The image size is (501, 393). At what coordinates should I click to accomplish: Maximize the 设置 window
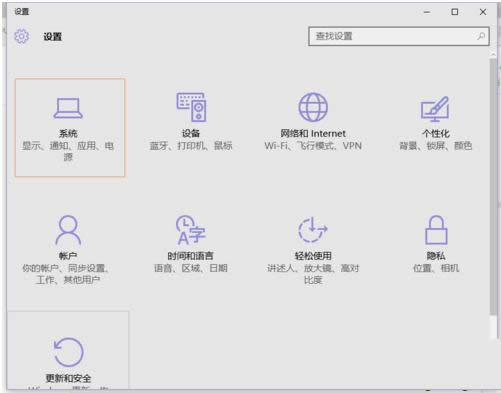point(455,12)
